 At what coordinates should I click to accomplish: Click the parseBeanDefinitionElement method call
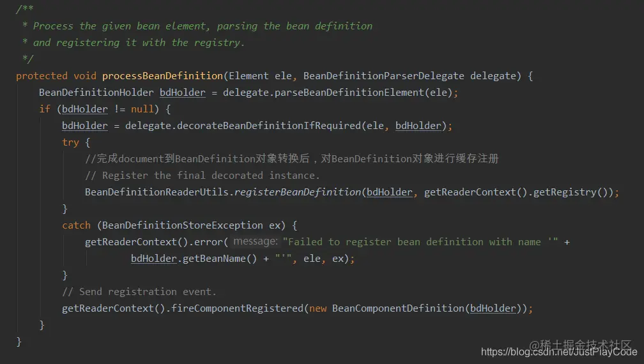tap(349, 93)
